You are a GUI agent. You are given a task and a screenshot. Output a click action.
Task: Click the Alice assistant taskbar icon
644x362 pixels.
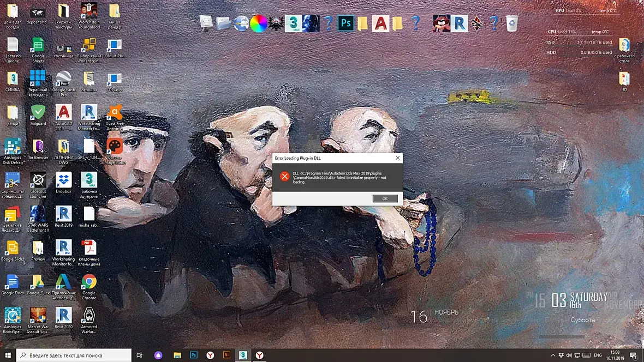pos(158,355)
